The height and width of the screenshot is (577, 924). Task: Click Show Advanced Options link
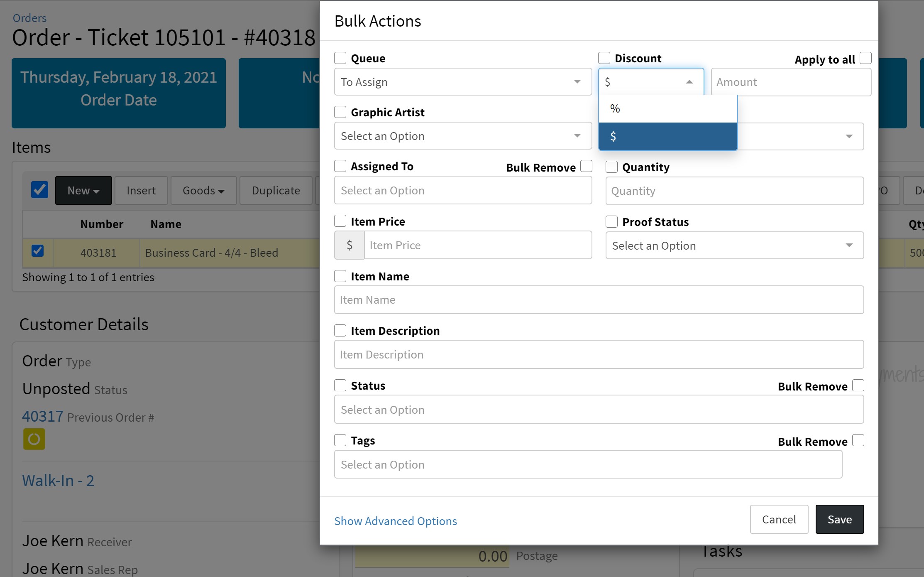395,521
